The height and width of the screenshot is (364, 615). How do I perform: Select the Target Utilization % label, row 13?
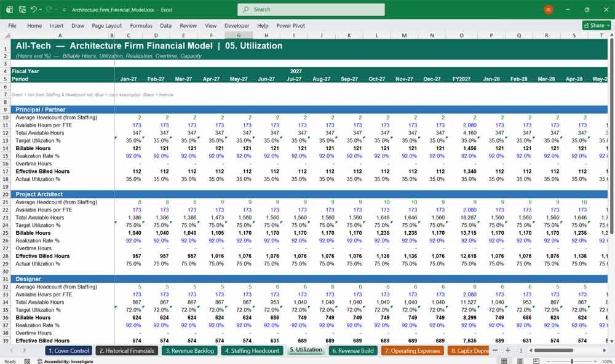pyautogui.click(x=38, y=140)
